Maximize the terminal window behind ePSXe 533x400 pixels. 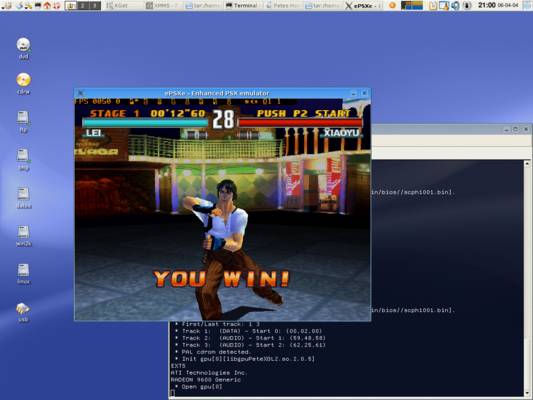[516, 129]
